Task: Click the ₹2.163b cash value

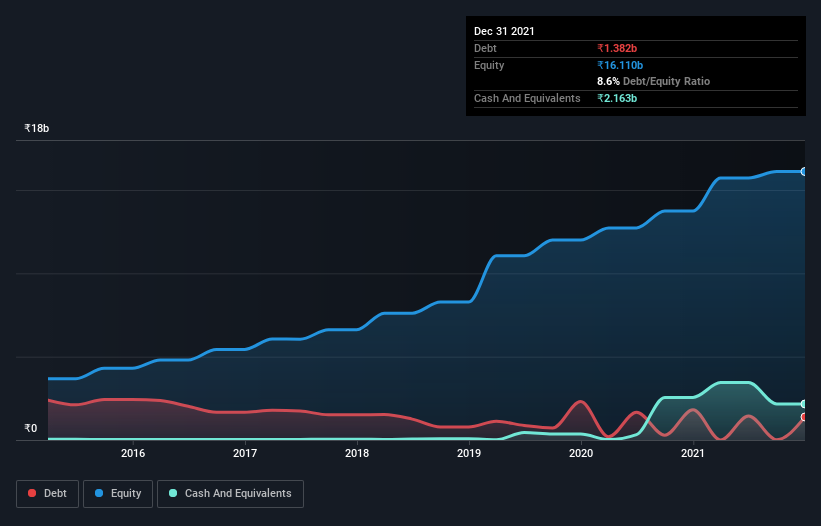Action: point(617,98)
